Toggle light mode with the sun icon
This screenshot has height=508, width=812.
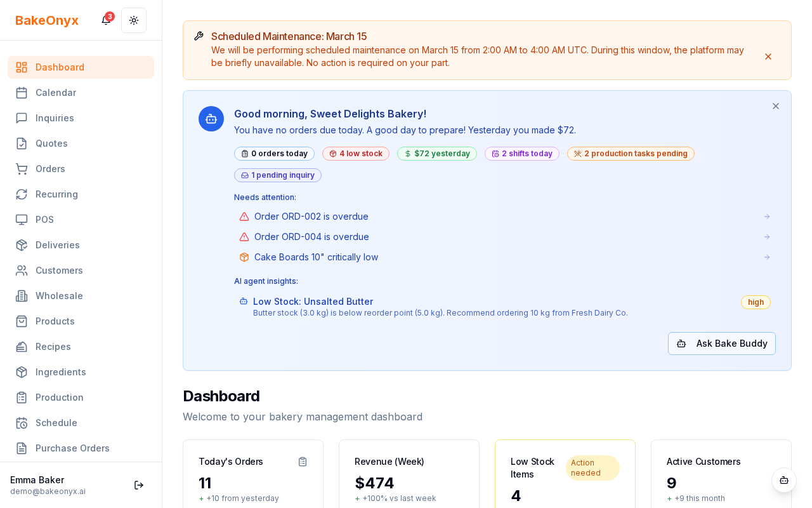134,20
